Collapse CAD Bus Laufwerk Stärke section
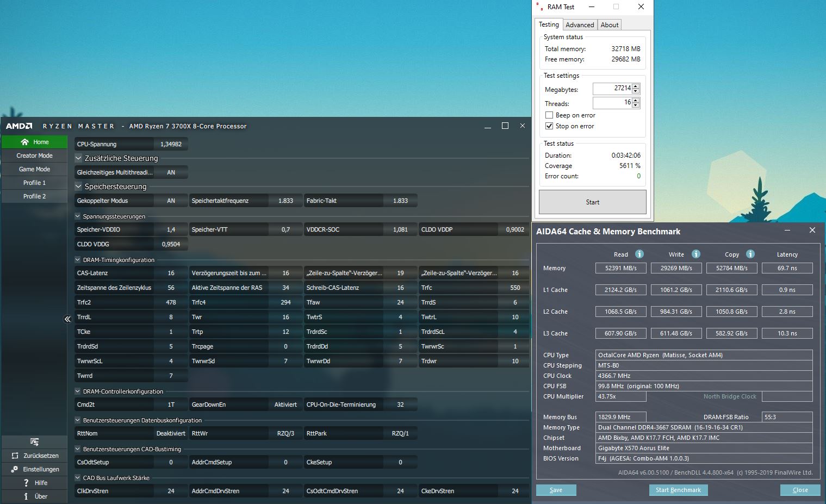The image size is (826, 504). tap(77, 478)
